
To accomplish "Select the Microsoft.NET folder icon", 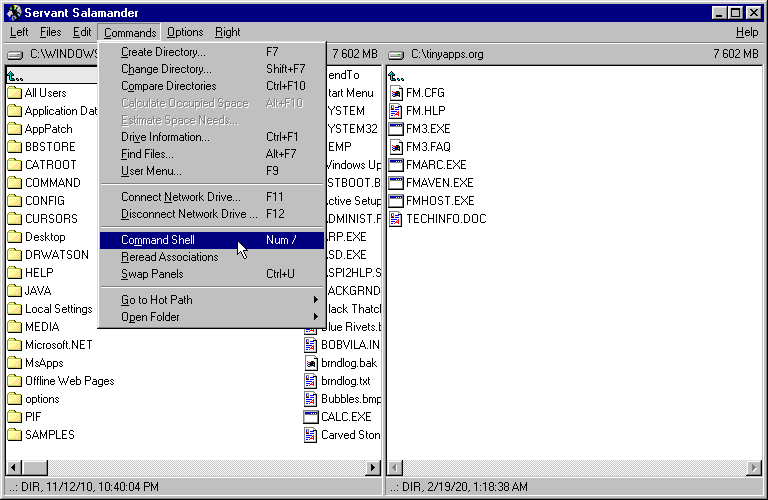I will [14, 345].
